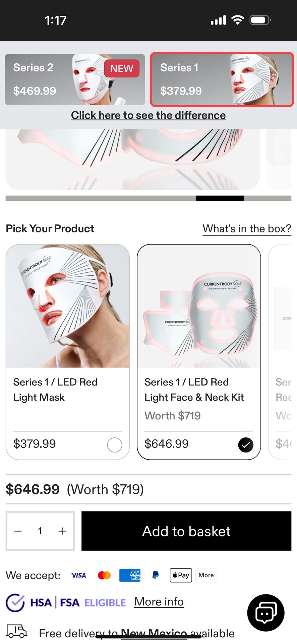Image resolution: width=297 pixels, height=644 pixels.
Task: Select the Series 1 tab
Action: (x=222, y=79)
